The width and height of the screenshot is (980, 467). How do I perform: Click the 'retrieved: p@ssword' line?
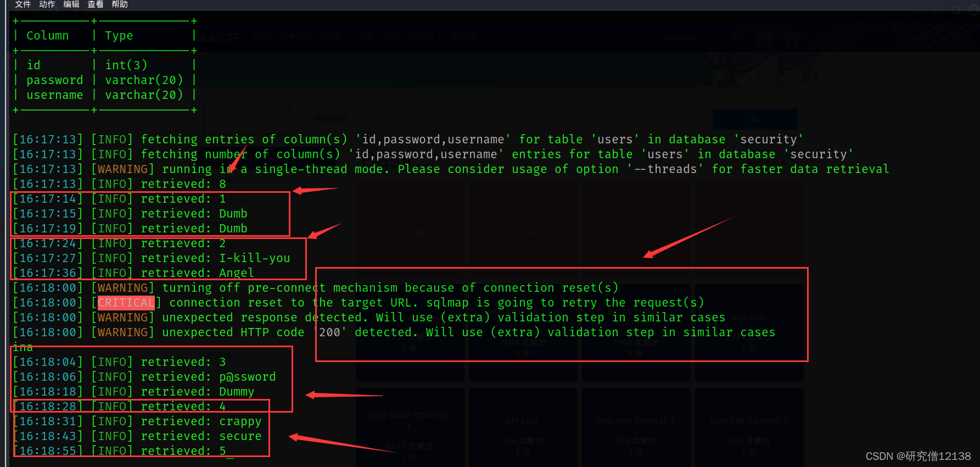pyautogui.click(x=144, y=377)
